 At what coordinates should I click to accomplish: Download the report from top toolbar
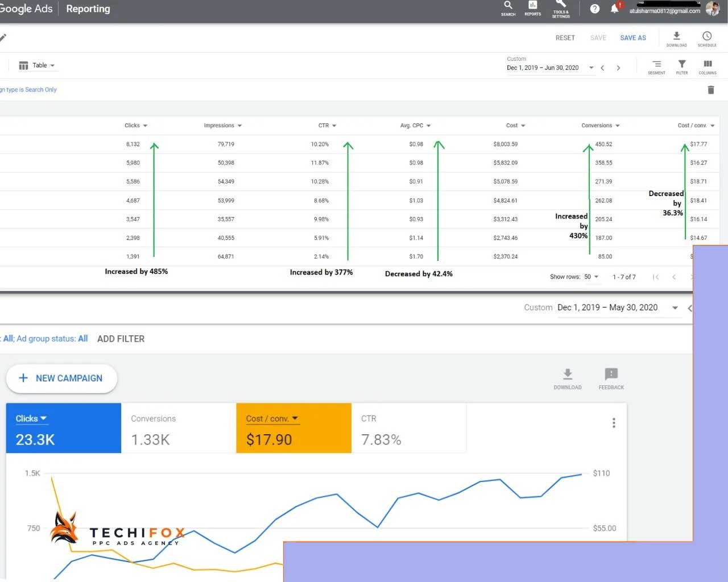(x=676, y=39)
